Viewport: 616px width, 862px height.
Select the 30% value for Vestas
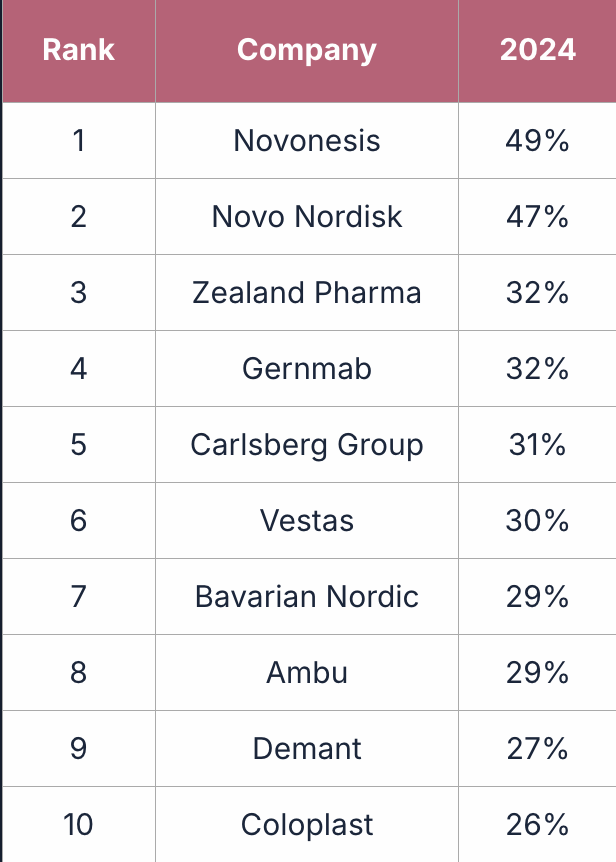tap(537, 521)
